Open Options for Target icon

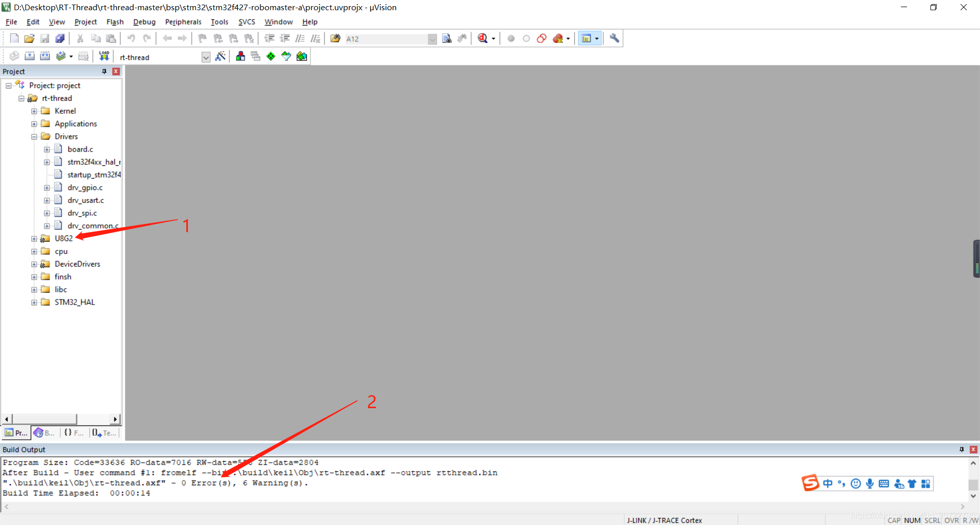coord(220,56)
